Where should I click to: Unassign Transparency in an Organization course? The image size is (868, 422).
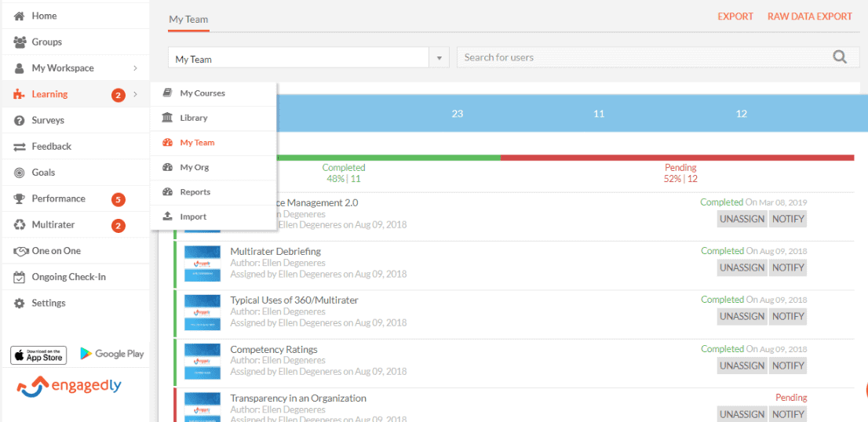click(742, 414)
